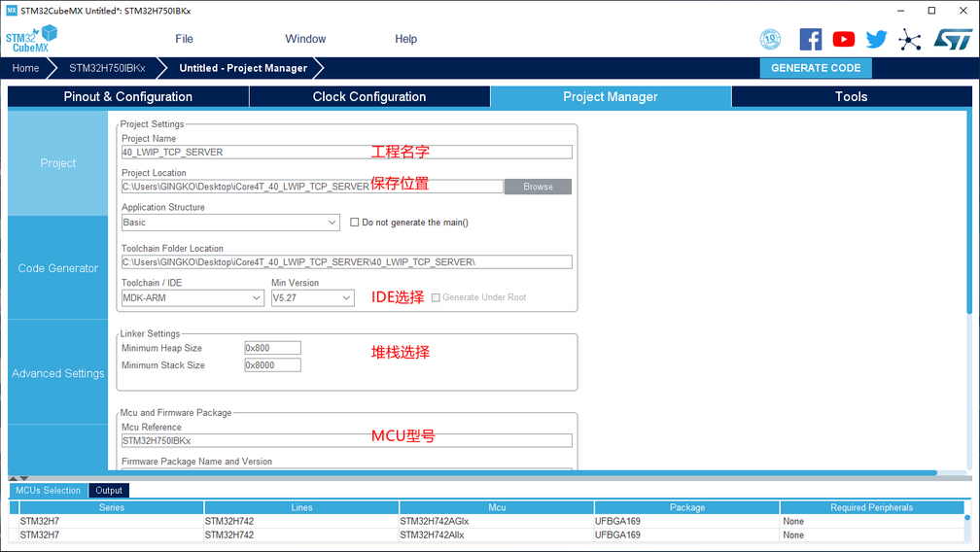Open the YouTube icon link

click(844, 39)
